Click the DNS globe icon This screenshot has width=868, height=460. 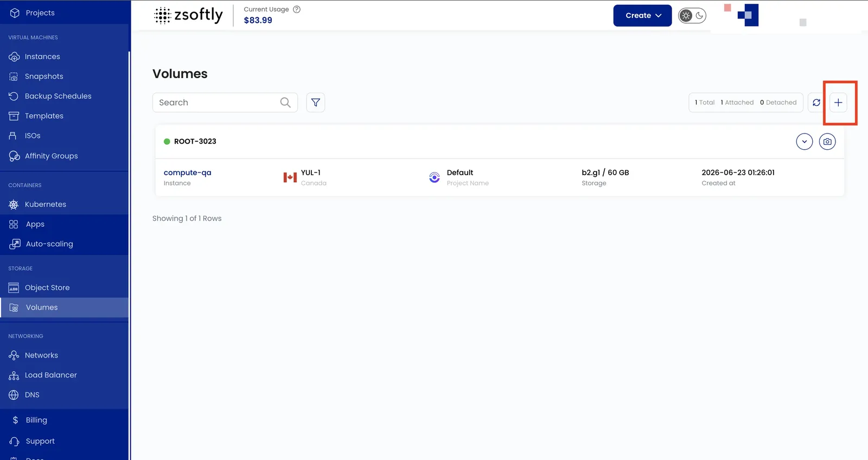pos(14,395)
